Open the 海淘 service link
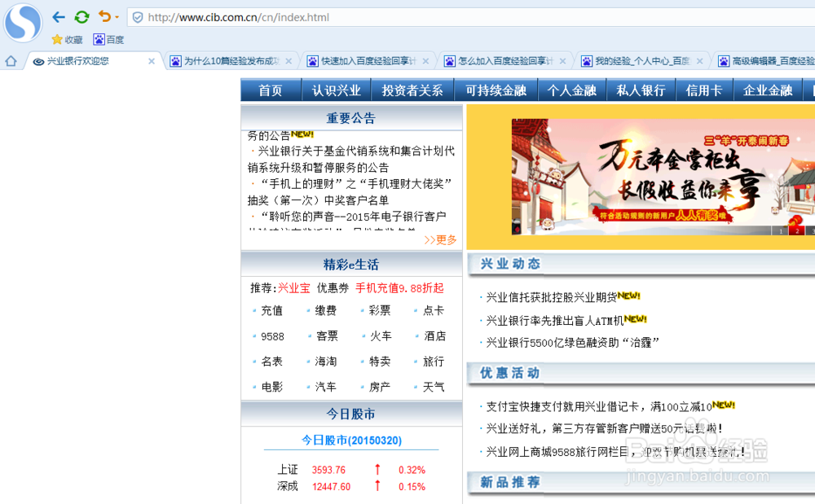Screen dimensions: 815x504 [326, 362]
